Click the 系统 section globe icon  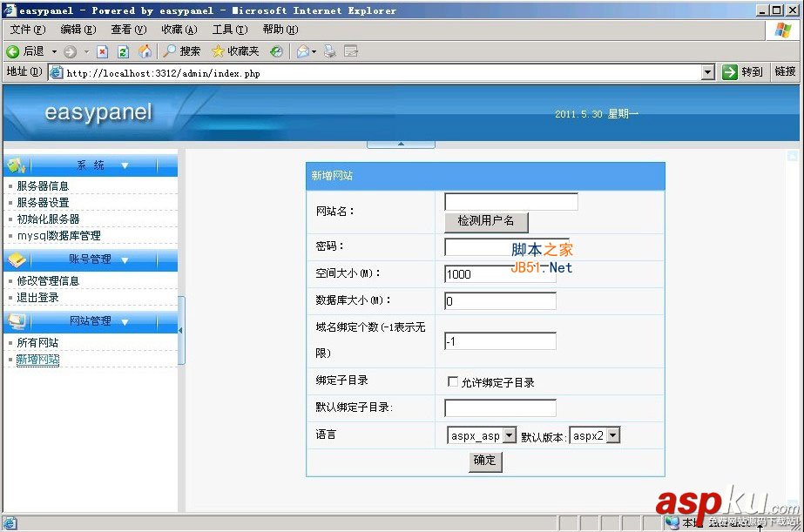click(x=14, y=165)
